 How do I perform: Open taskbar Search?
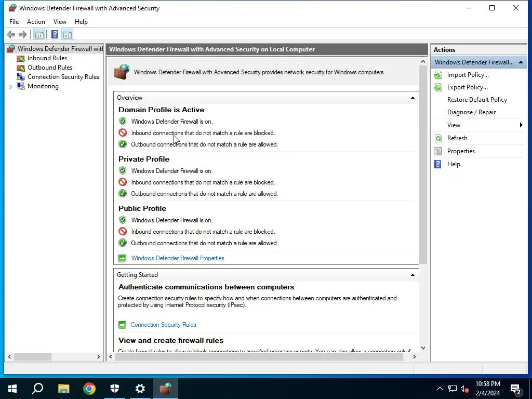click(37, 389)
